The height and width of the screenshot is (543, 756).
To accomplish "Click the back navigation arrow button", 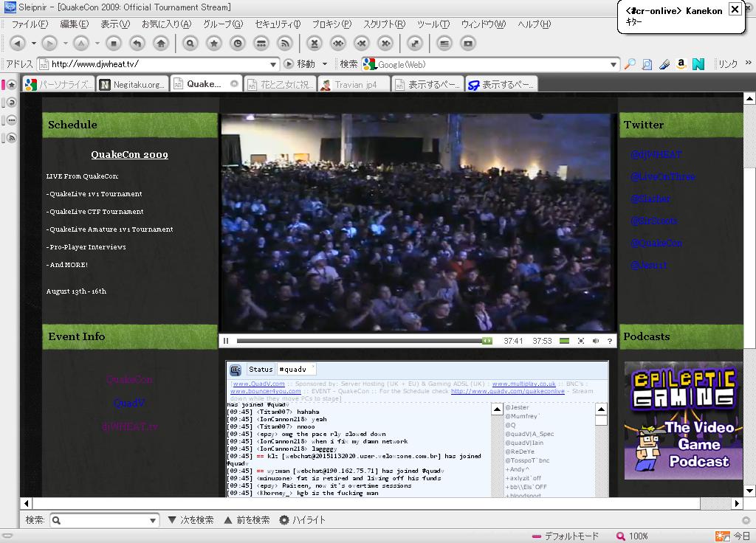I will (x=18, y=44).
